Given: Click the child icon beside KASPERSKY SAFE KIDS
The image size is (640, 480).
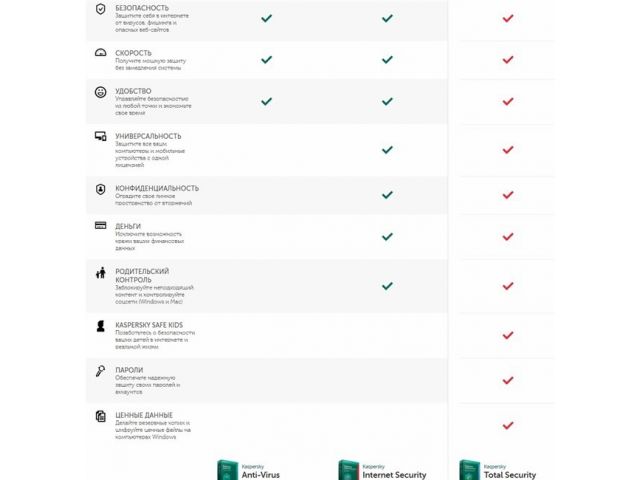Looking at the screenshot, I should (100, 326).
